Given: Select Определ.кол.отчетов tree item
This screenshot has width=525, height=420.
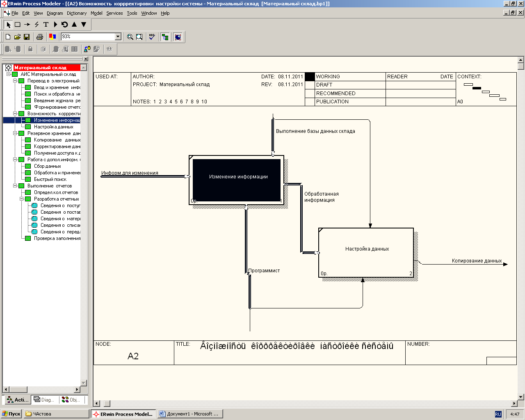Looking at the screenshot, I should click(x=56, y=192).
